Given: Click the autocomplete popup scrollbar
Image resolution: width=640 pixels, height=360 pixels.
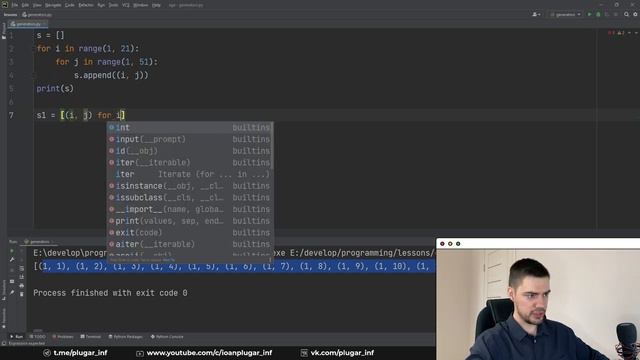Looking at the screenshot, I should click(272, 145).
